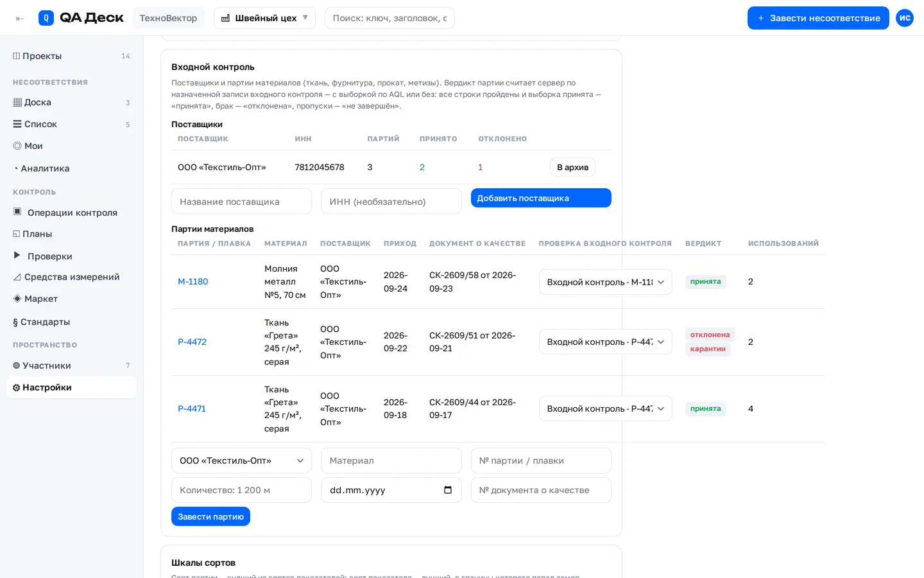Open Участники in the sidebar
Screen dimensions: 924x578
71,365
